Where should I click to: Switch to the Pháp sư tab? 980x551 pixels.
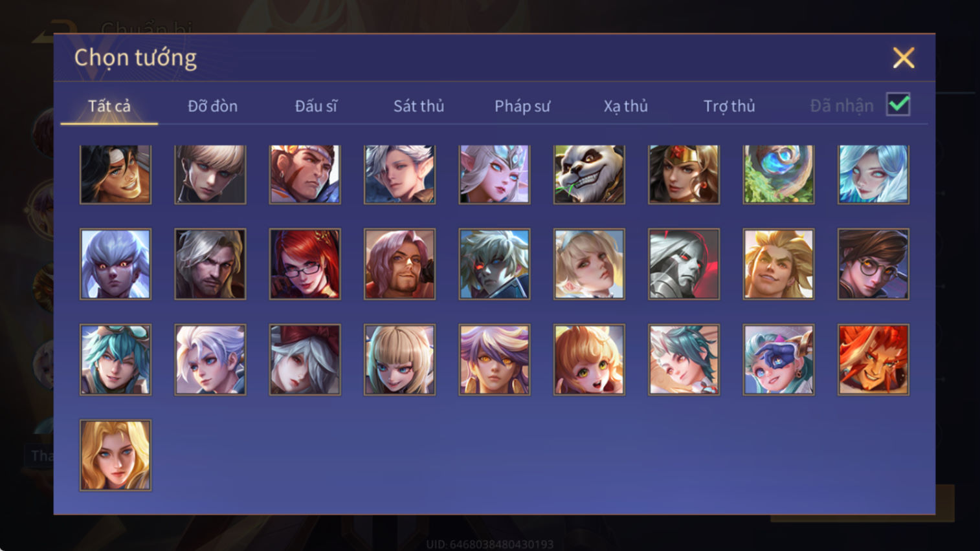pyautogui.click(x=522, y=106)
